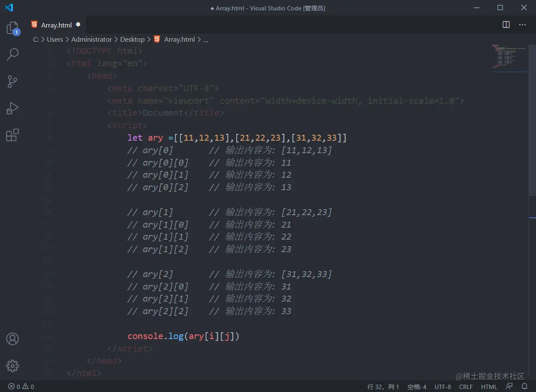Open line and column go-to (行 32, 列 1)
The width and height of the screenshot is (536, 392).
383,386
